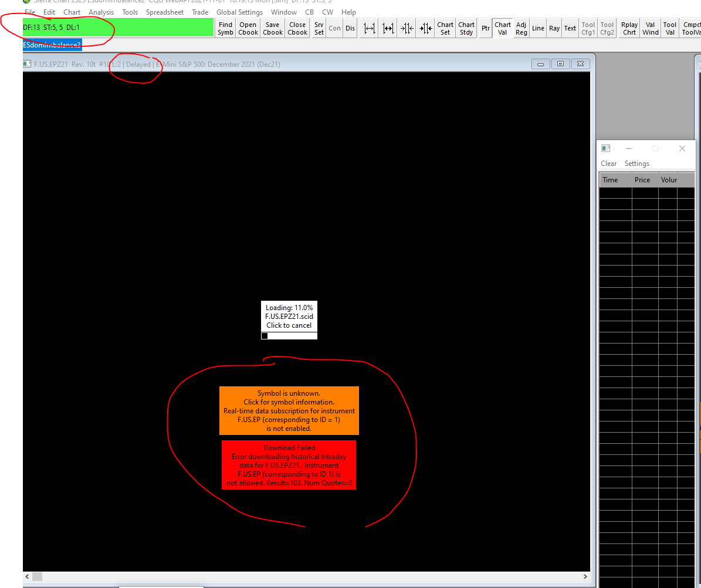Select the Text drawing tool
Viewport: 701px width, 588px height.
click(570, 28)
